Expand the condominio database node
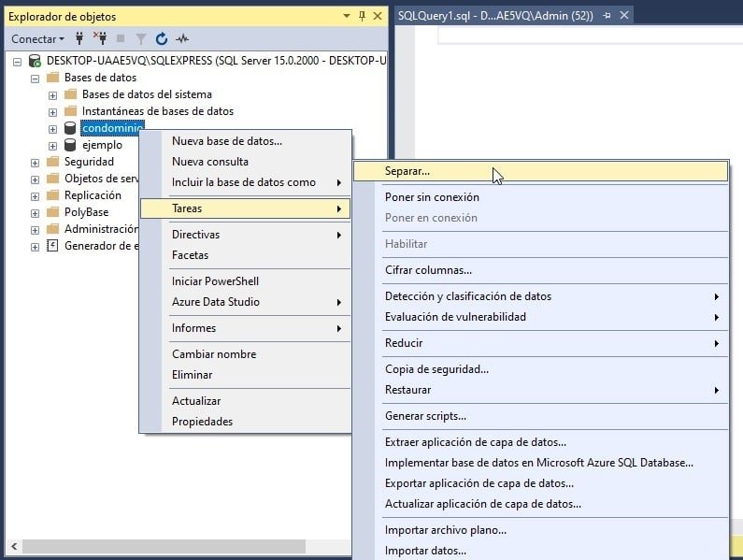 click(x=52, y=129)
